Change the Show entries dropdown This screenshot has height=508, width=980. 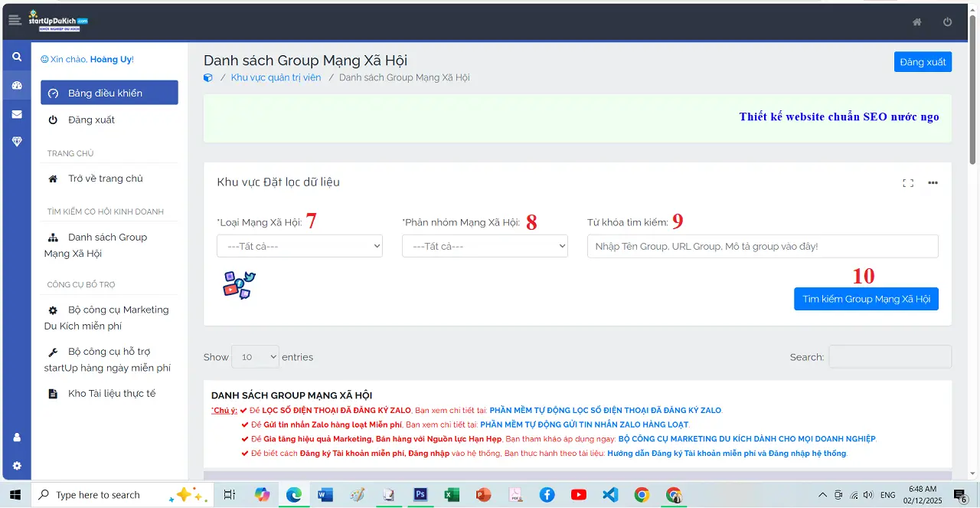pyautogui.click(x=255, y=356)
